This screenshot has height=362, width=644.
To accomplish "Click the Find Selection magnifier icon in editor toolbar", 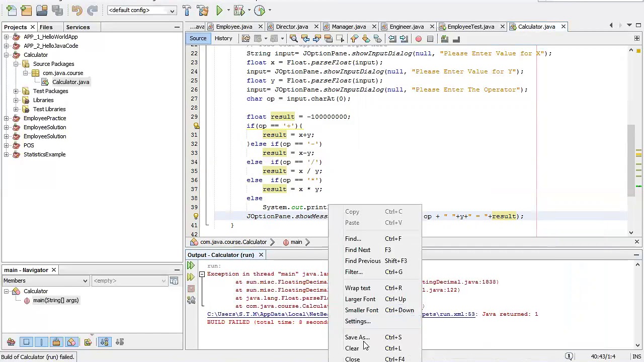I will (x=293, y=39).
